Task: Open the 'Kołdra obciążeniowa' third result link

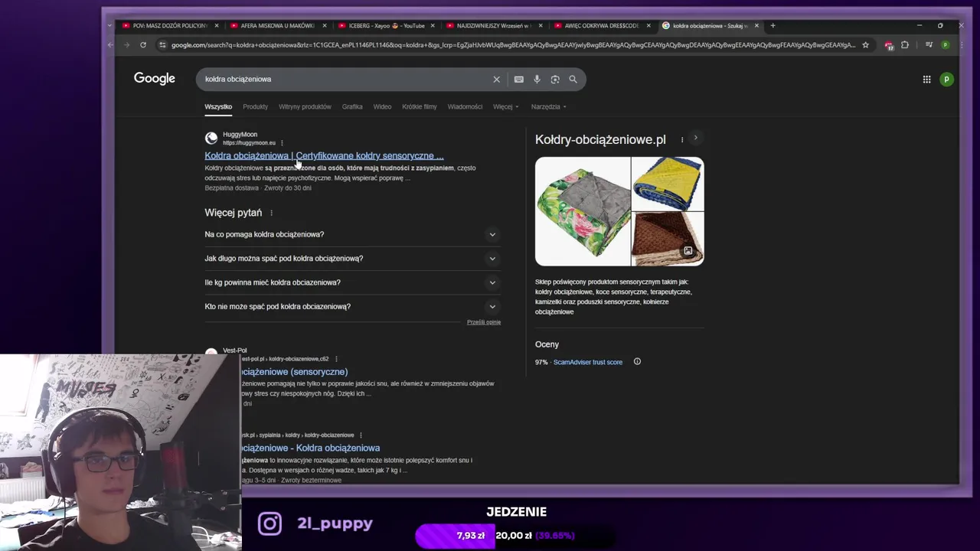Action: click(311, 448)
